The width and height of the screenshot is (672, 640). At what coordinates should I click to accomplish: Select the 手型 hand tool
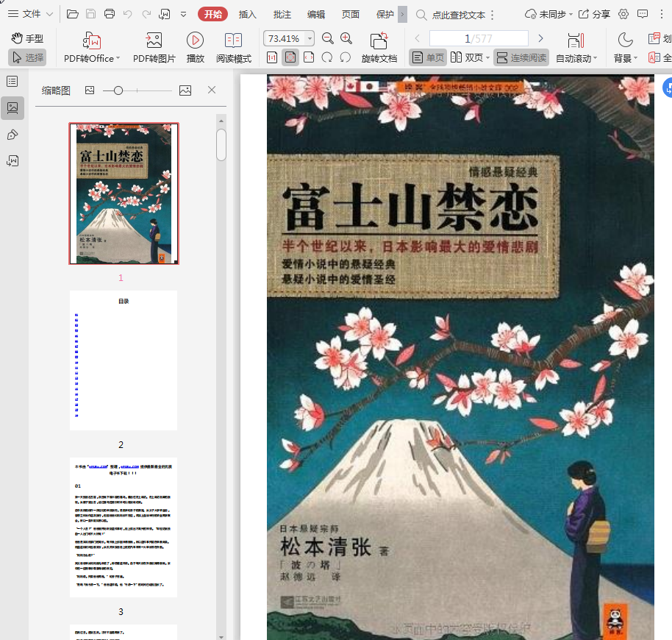point(27,38)
